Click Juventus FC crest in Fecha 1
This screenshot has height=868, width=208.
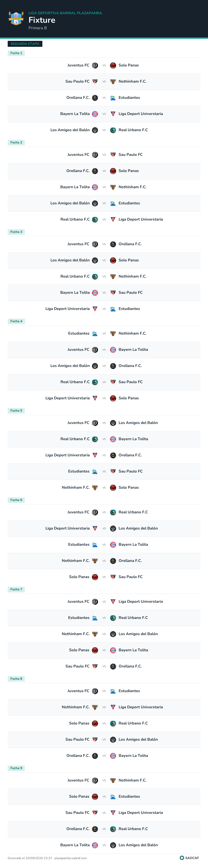point(95,65)
